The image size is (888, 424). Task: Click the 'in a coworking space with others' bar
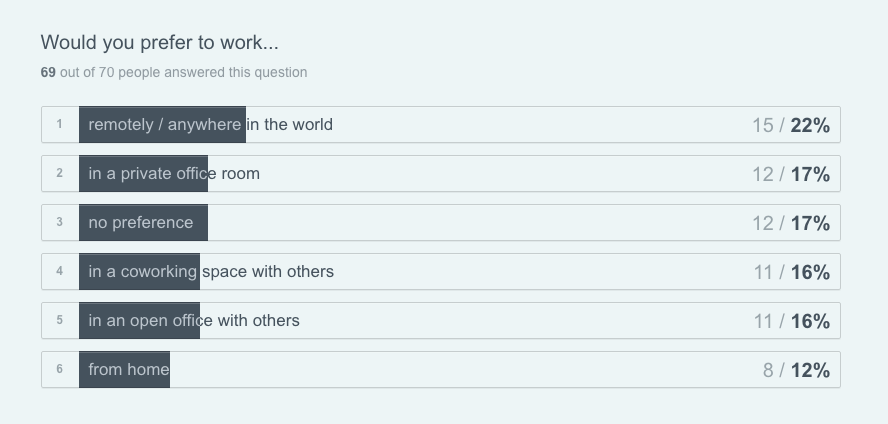click(x=211, y=271)
